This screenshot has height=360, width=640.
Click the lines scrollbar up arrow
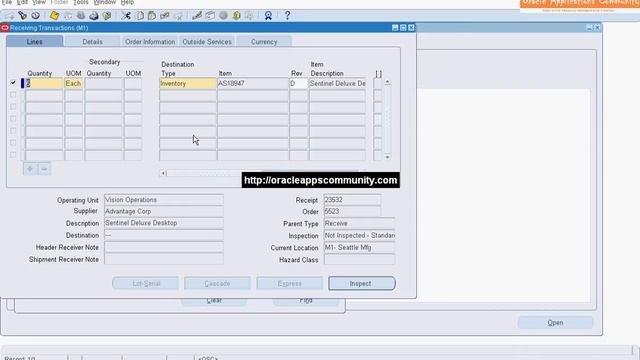click(387, 82)
